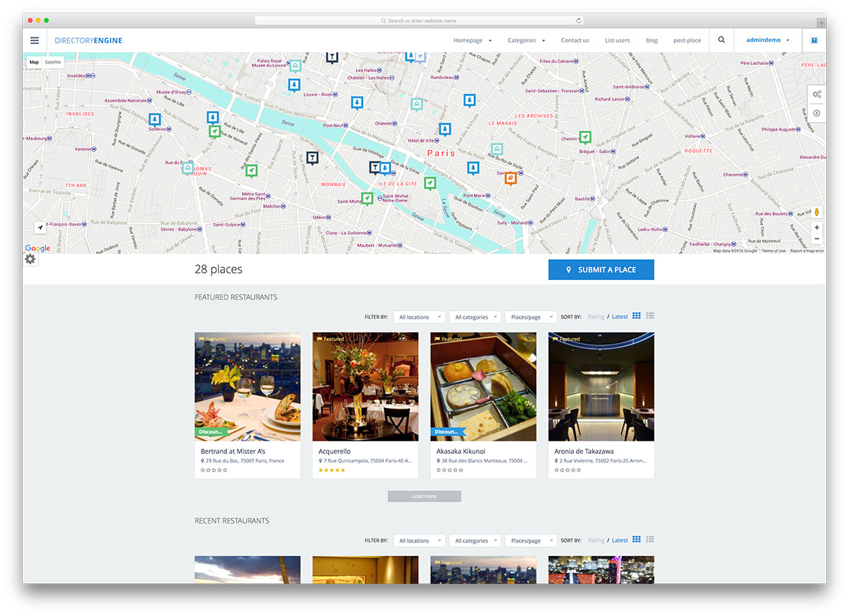Switch the map to Map view
This screenshot has width=849, height=616.
click(x=34, y=62)
